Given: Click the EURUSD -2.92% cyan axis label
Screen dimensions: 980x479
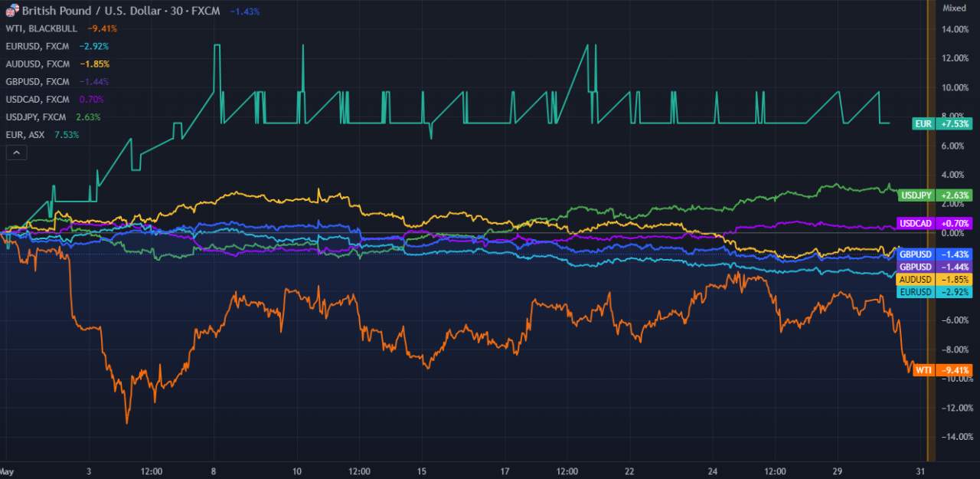Looking at the screenshot, I should (935, 292).
